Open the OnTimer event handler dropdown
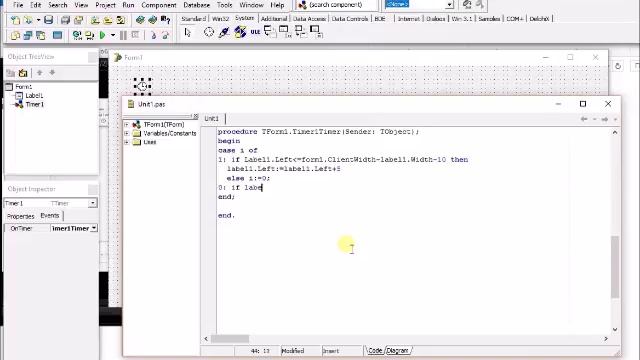Viewport: 640px width, 360px height. pos(94,228)
